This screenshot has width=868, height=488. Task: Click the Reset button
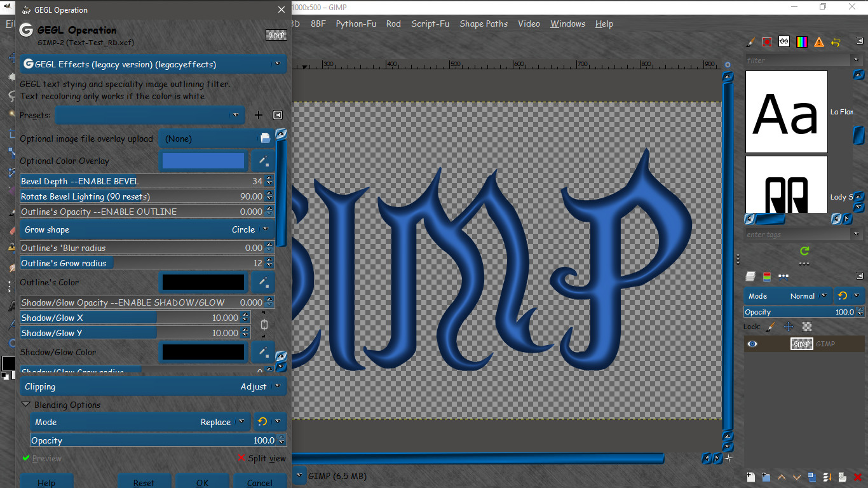(x=144, y=482)
